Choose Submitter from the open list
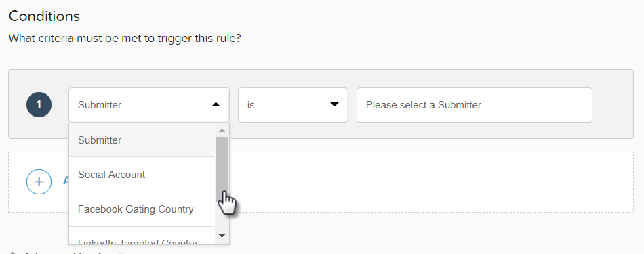Image resolution: width=644 pixels, height=254 pixels. coord(142,140)
